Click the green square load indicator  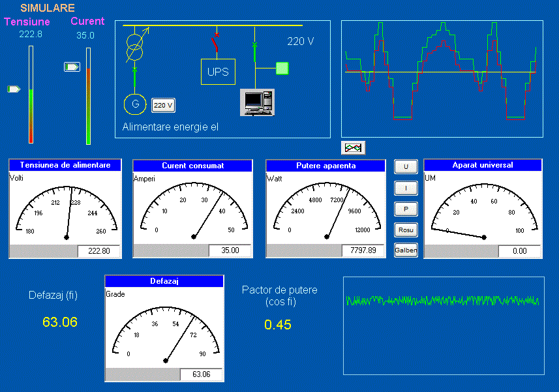coord(282,68)
